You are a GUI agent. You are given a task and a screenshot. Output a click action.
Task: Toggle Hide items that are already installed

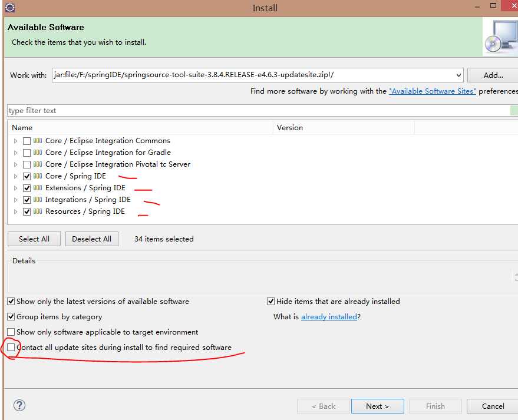[x=270, y=302]
